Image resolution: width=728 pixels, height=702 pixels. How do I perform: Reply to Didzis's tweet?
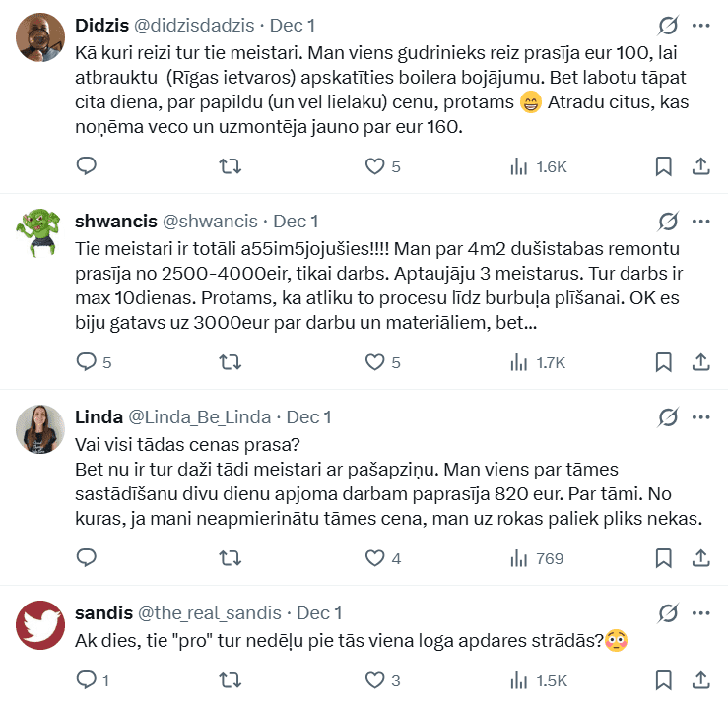87,166
